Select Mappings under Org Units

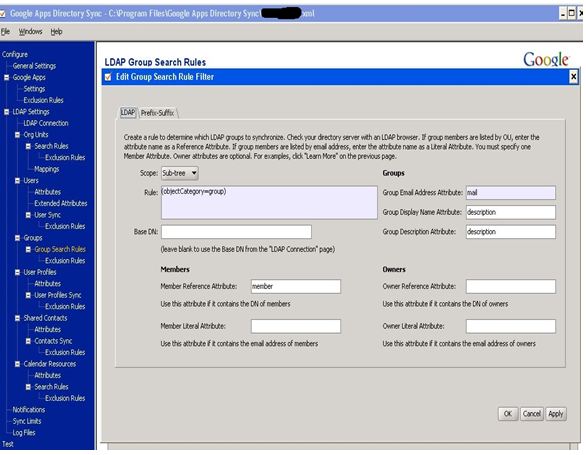click(47, 169)
